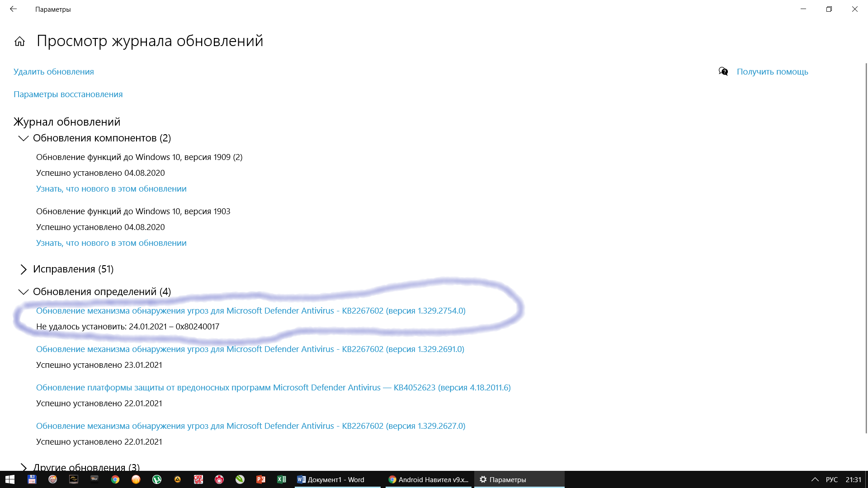Expand the Другие обновления section
Image resolution: width=868 pixels, height=488 pixels.
coord(24,466)
